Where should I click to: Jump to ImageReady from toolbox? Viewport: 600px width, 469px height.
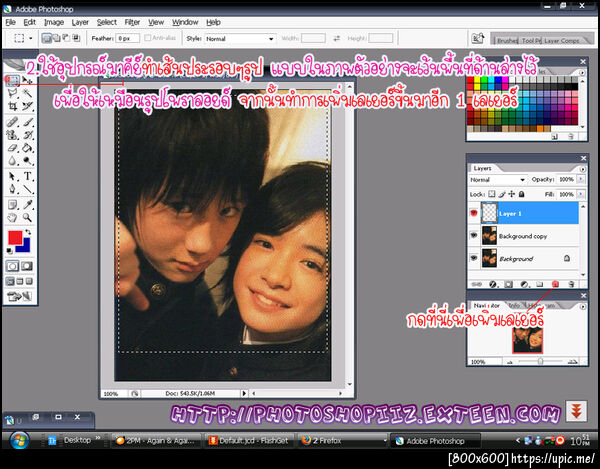point(19,296)
